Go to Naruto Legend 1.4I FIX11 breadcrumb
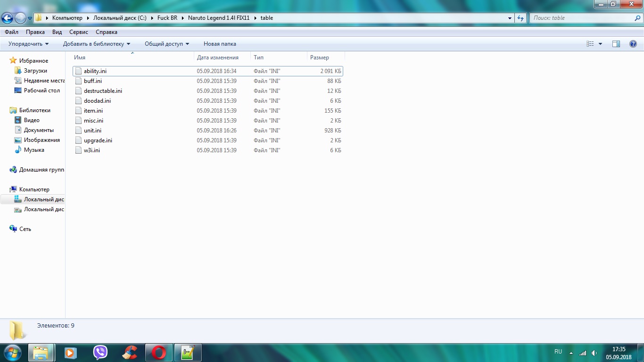This screenshot has width=644, height=362. [219, 18]
